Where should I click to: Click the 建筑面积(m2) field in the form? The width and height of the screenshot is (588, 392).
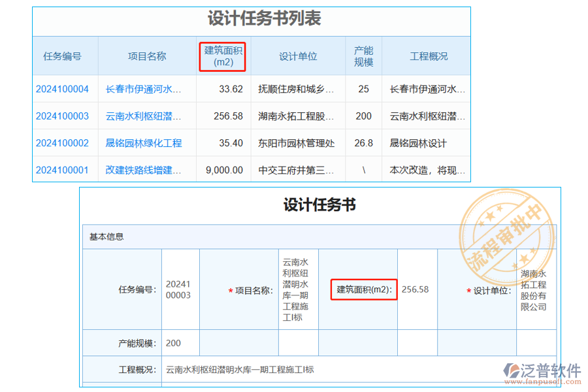[363, 289]
